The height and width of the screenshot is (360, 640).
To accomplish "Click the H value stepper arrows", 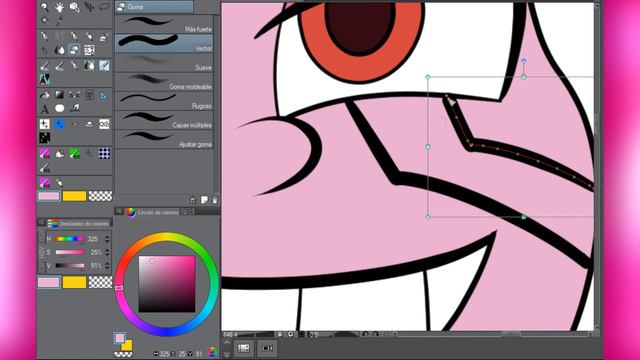I will point(107,239).
